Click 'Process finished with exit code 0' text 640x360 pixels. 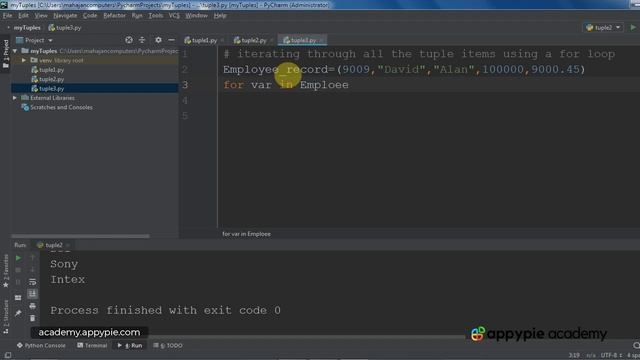click(x=165, y=311)
